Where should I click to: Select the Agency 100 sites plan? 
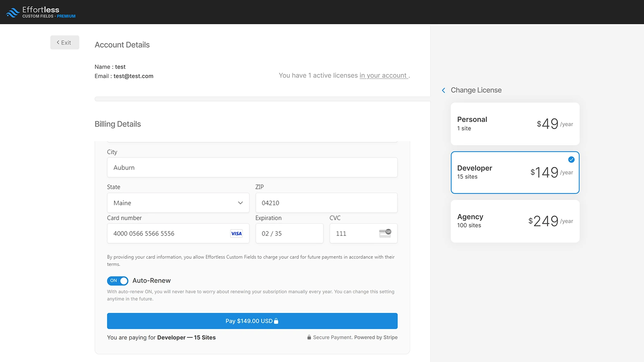515,221
